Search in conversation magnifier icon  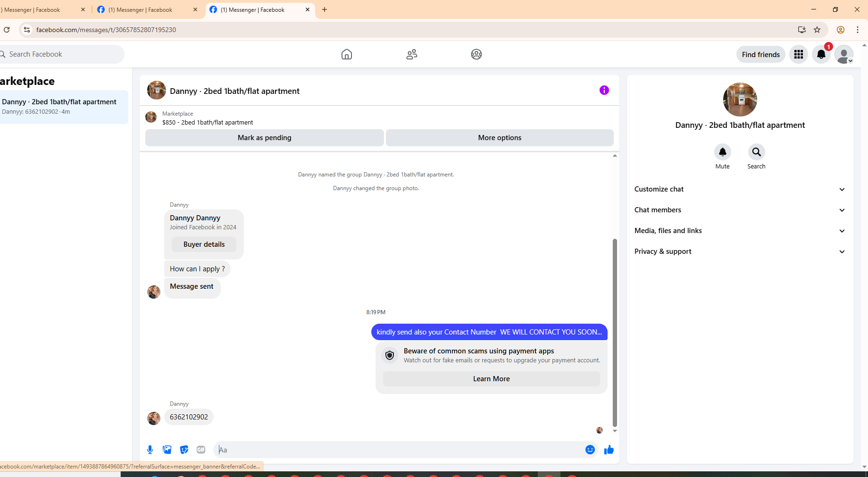click(756, 152)
